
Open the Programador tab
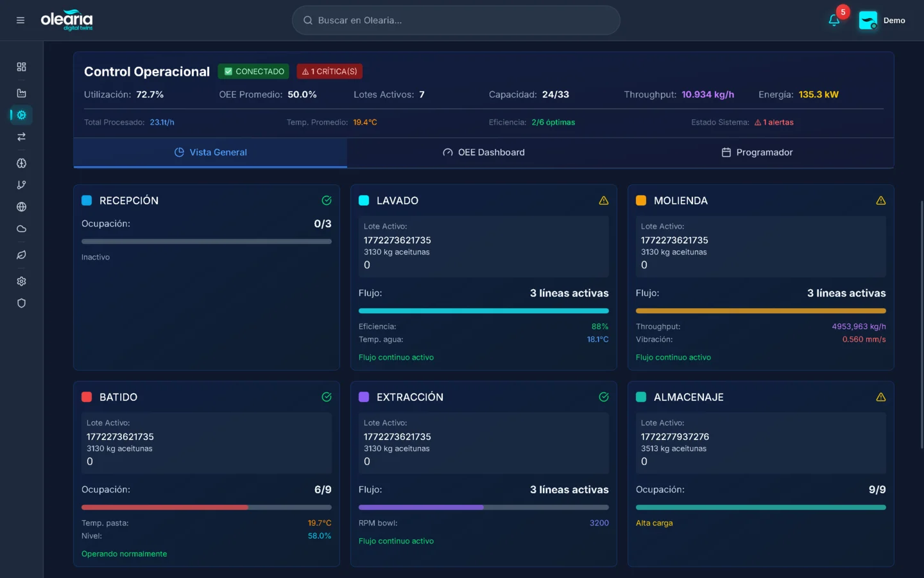[757, 152]
